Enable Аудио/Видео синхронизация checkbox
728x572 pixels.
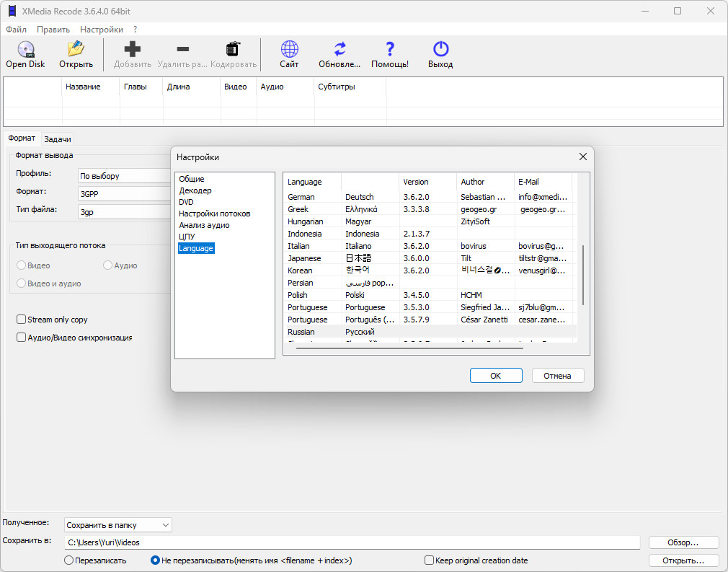(x=21, y=338)
